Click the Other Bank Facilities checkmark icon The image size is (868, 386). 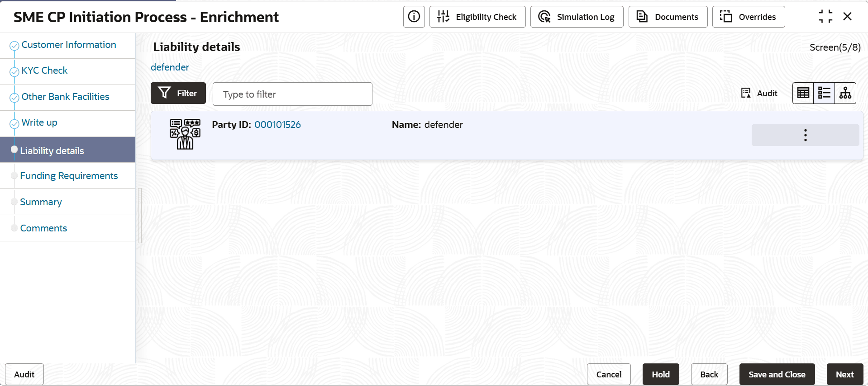(x=14, y=98)
